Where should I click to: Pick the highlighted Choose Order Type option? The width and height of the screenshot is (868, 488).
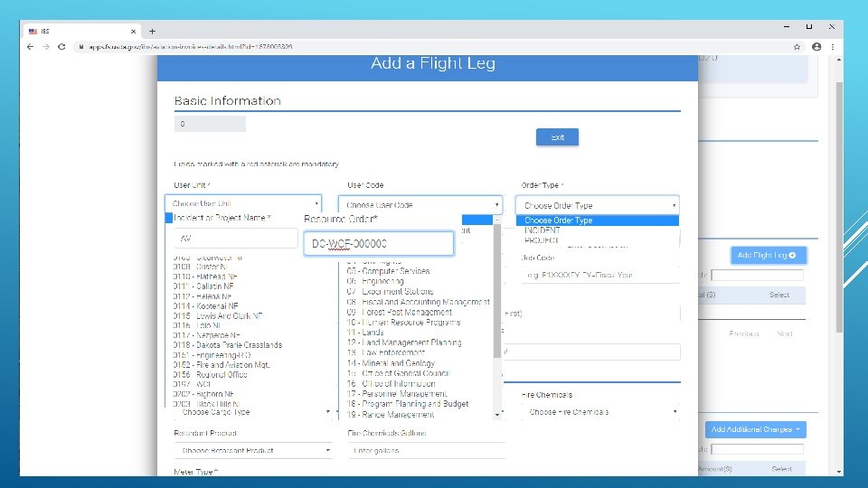point(597,221)
